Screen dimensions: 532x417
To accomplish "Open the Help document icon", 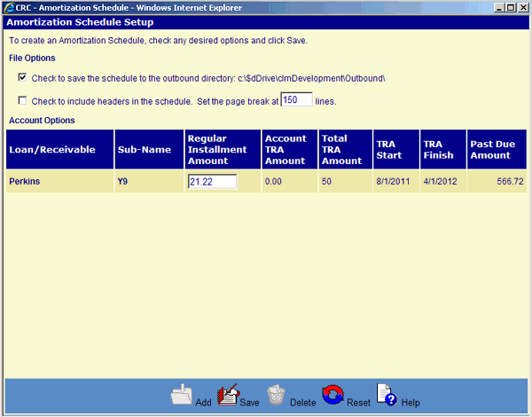I will (x=387, y=395).
